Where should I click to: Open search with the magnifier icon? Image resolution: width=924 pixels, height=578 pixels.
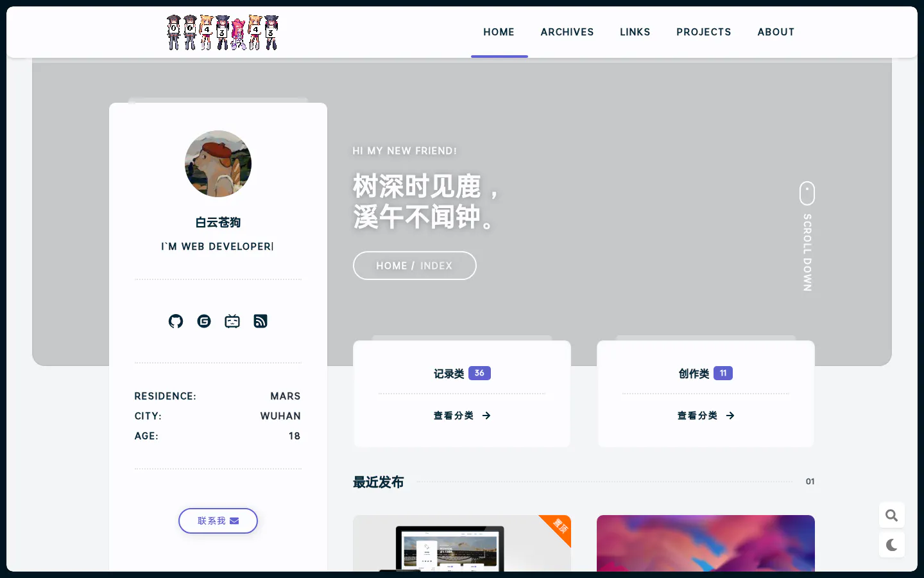pyautogui.click(x=892, y=515)
